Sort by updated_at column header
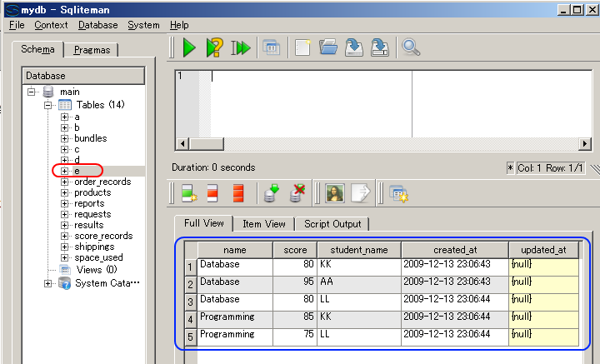This screenshot has width=600, height=364. (543, 250)
